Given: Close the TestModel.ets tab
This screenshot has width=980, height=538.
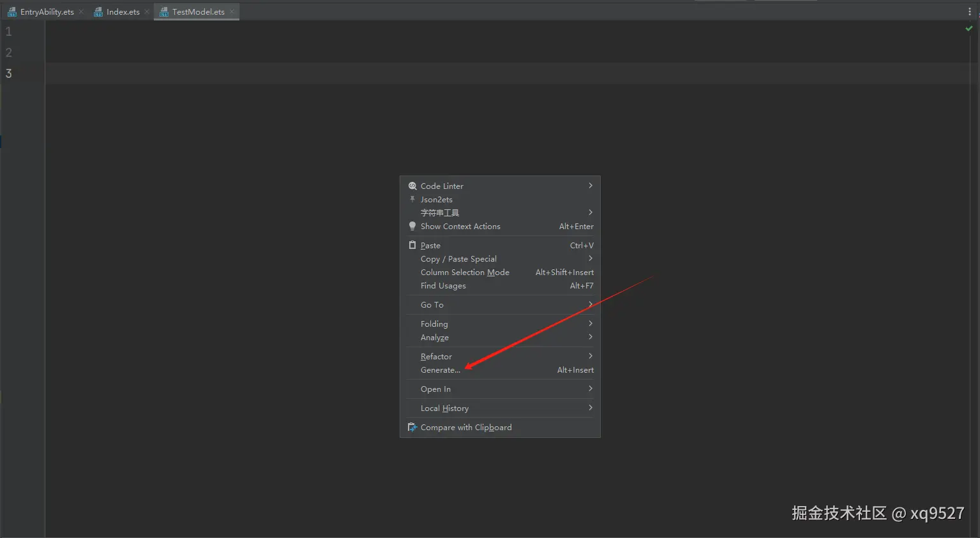Looking at the screenshot, I should 232,11.
